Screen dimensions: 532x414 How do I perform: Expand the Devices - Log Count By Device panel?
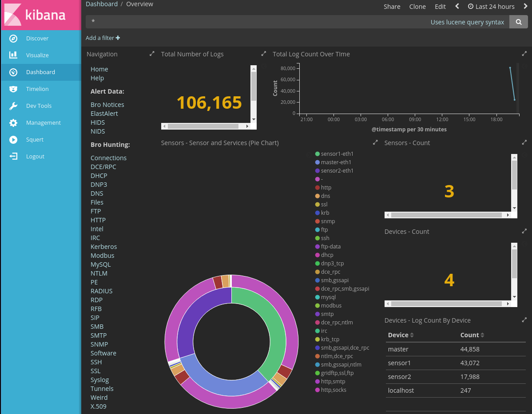coord(524,320)
